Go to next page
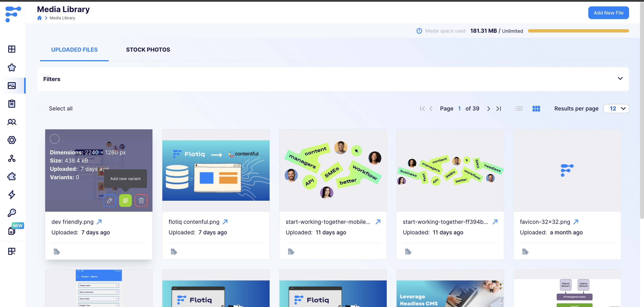Viewport: 644px width, 307px height. point(489,108)
